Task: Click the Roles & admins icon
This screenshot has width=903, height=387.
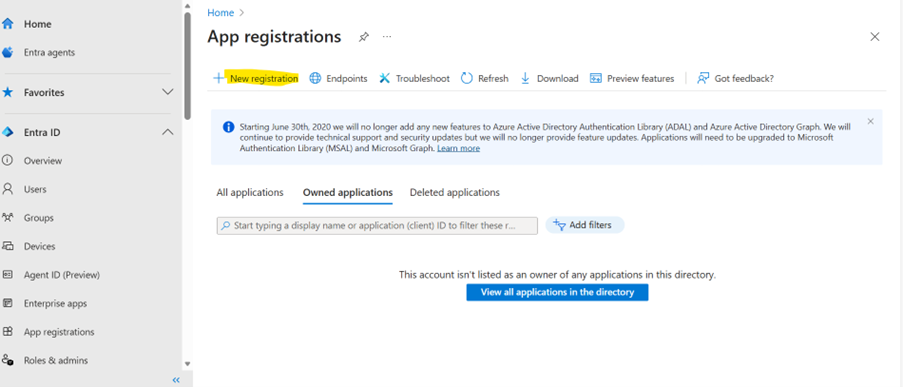Action: point(7,361)
